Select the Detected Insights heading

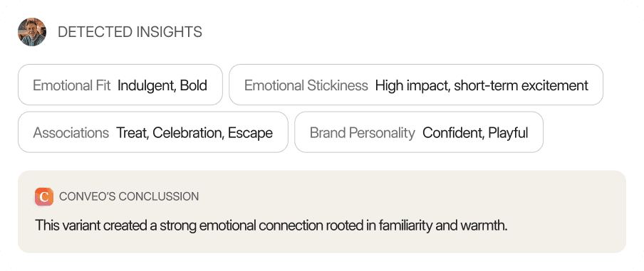click(130, 32)
